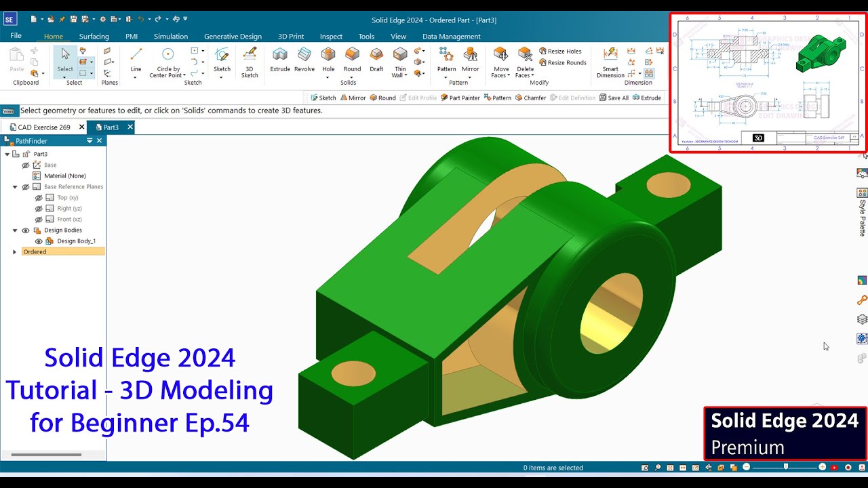Screen dimensions: 868x488
Task: Click Sketch in quick bar
Action: coord(323,98)
